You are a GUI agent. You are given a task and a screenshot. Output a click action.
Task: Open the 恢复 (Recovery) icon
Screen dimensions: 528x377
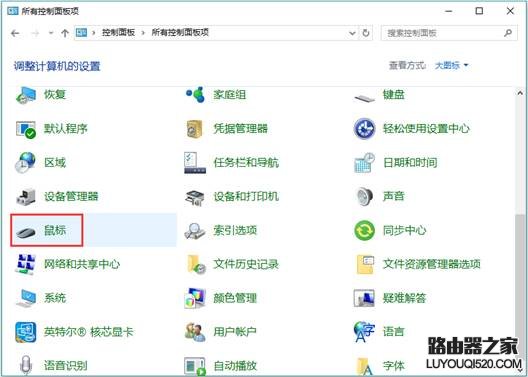26,96
